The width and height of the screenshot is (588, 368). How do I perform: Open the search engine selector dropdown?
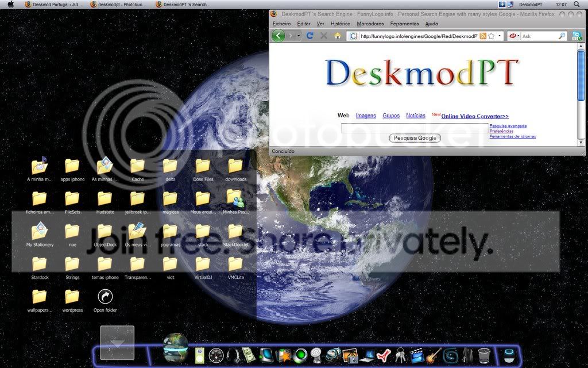(x=517, y=36)
